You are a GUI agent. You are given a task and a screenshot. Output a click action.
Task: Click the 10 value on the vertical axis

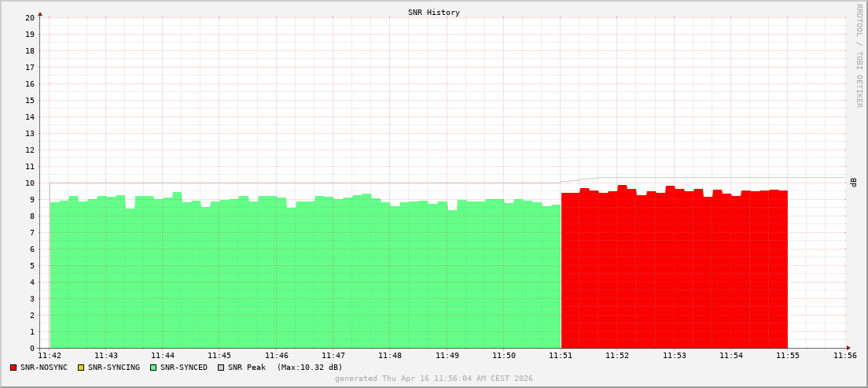click(x=29, y=183)
